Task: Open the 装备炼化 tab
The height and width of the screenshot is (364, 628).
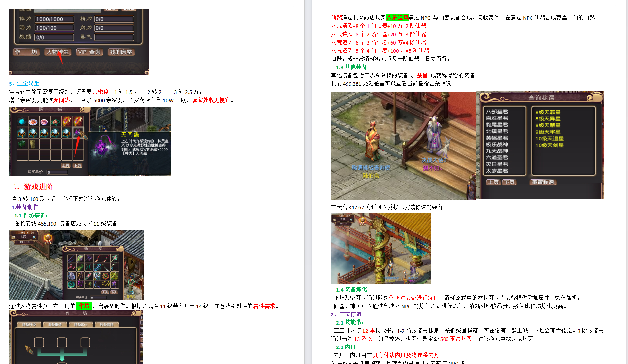Action: point(81,324)
